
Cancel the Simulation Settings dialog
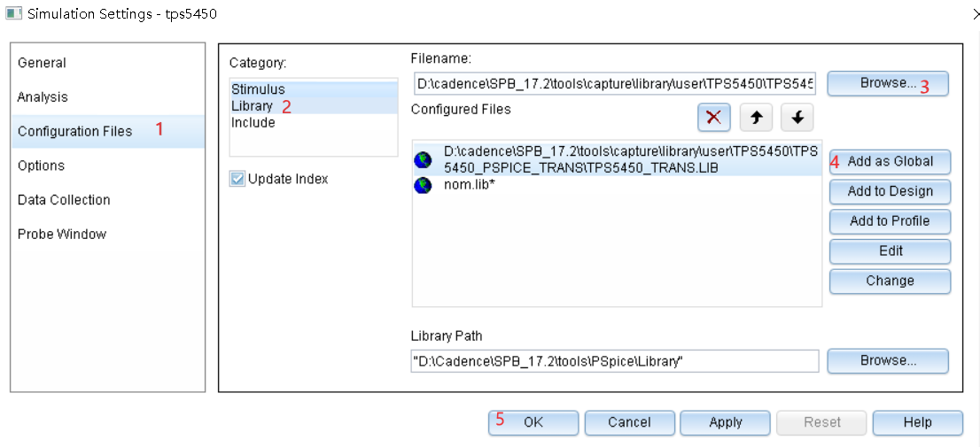629,422
